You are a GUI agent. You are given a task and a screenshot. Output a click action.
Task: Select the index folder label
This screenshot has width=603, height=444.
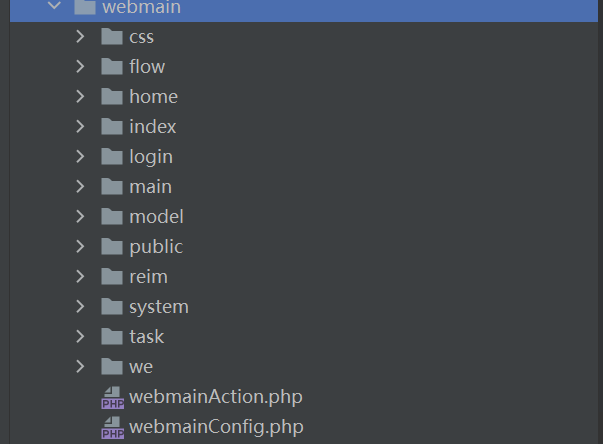point(153,127)
